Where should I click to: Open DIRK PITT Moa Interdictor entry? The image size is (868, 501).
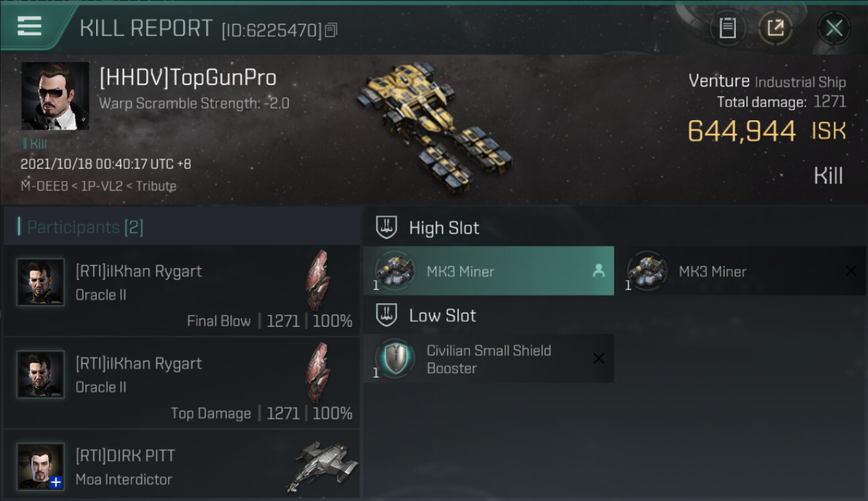(182, 465)
